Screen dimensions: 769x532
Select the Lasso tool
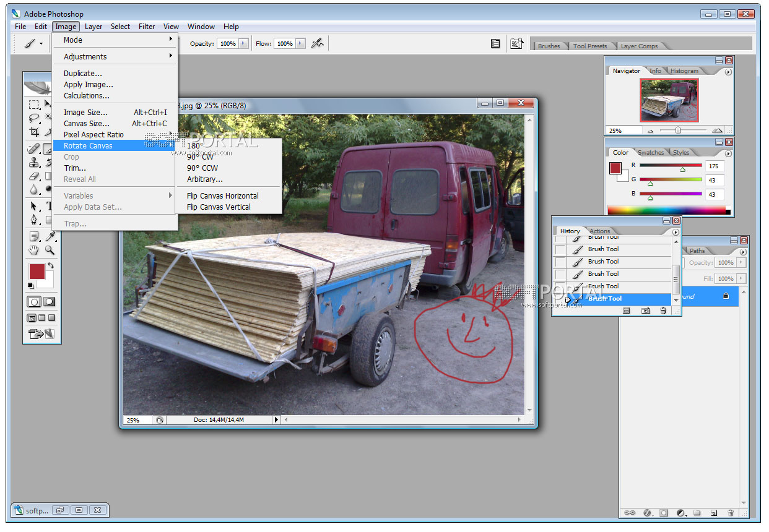click(x=35, y=118)
